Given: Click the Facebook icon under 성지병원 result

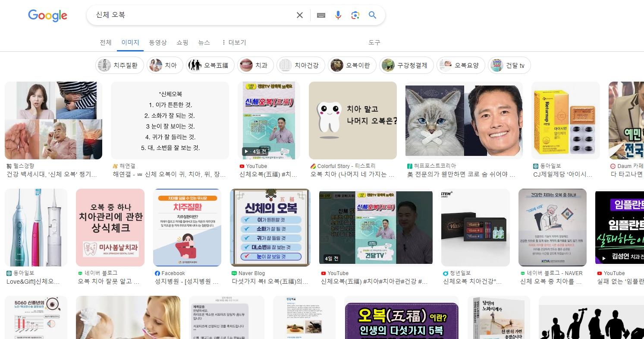Looking at the screenshot, I should pos(157,273).
